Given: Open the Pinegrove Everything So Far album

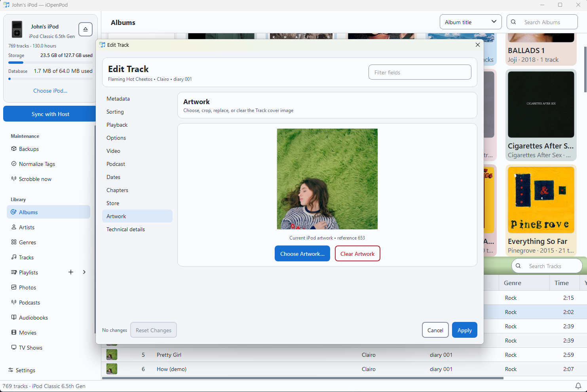Looking at the screenshot, I should pyautogui.click(x=541, y=211).
